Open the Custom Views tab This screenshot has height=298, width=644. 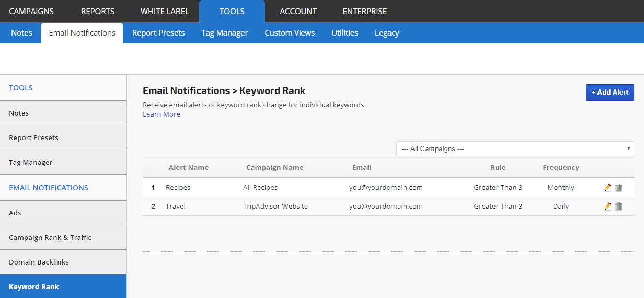(x=290, y=33)
